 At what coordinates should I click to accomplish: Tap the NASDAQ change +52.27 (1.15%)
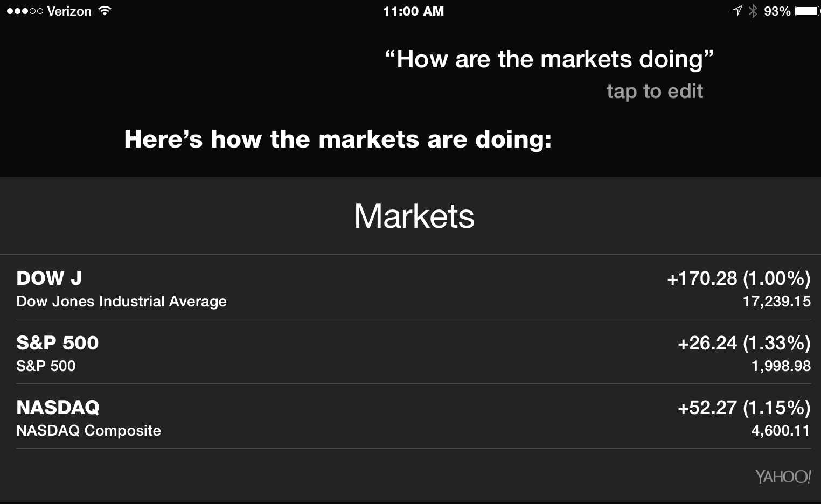coord(744,408)
